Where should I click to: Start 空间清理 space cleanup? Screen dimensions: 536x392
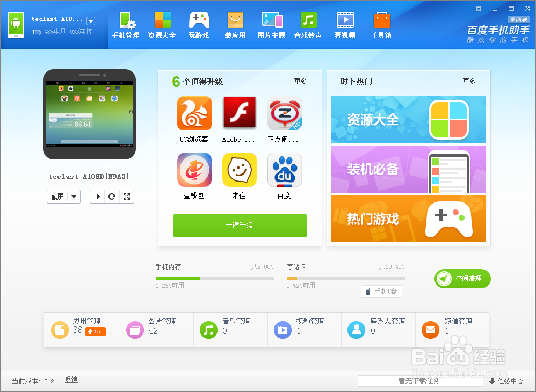coord(462,279)
